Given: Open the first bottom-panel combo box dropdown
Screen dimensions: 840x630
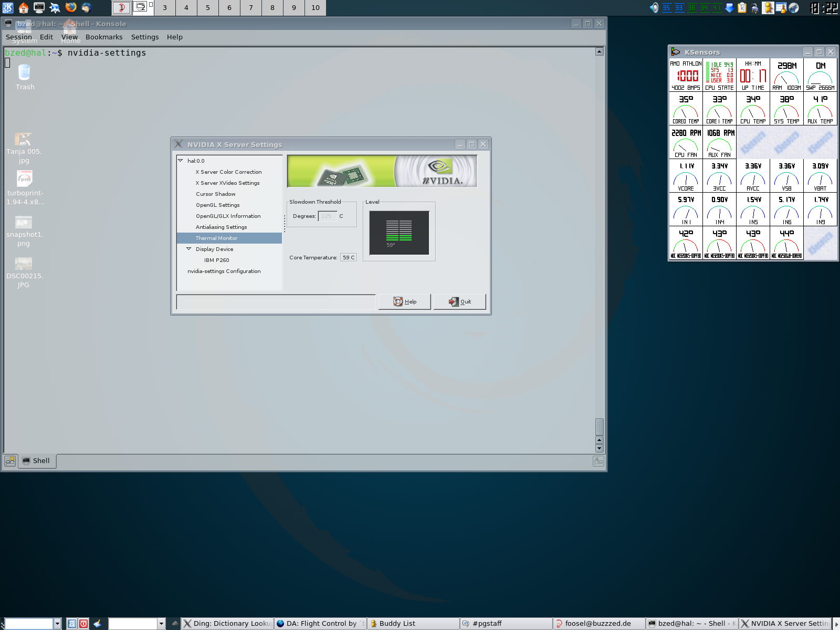Looking at the screenshot, I should tap(58, 623).
